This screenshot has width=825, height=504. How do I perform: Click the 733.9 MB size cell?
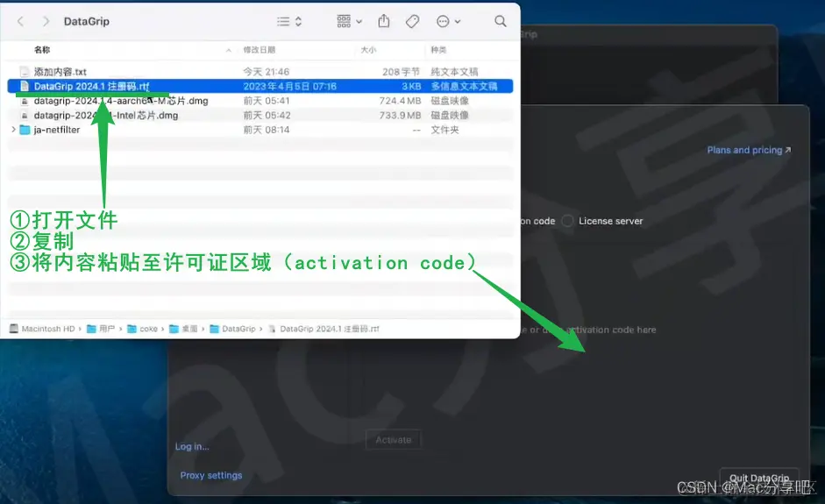coord(400,115)
